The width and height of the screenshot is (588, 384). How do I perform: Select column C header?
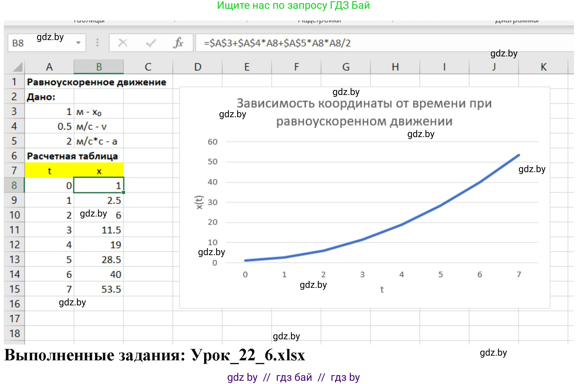148,67
